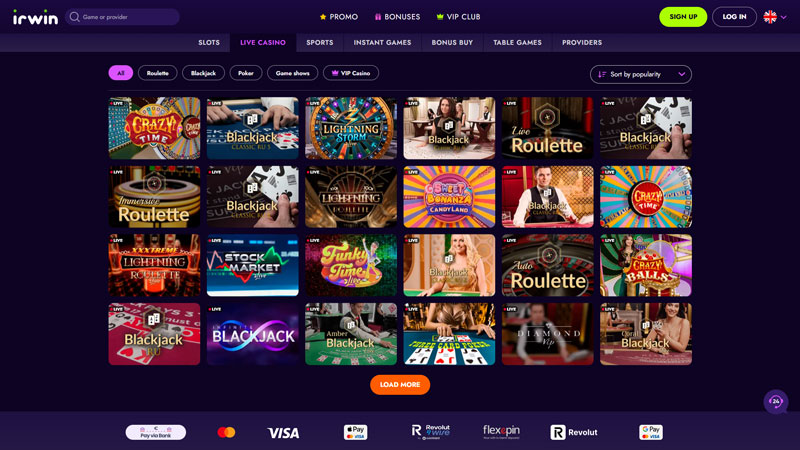The image size is (800, 450).
Task: Open the 24/7 support chat icon
Action: tap(776, 402)
